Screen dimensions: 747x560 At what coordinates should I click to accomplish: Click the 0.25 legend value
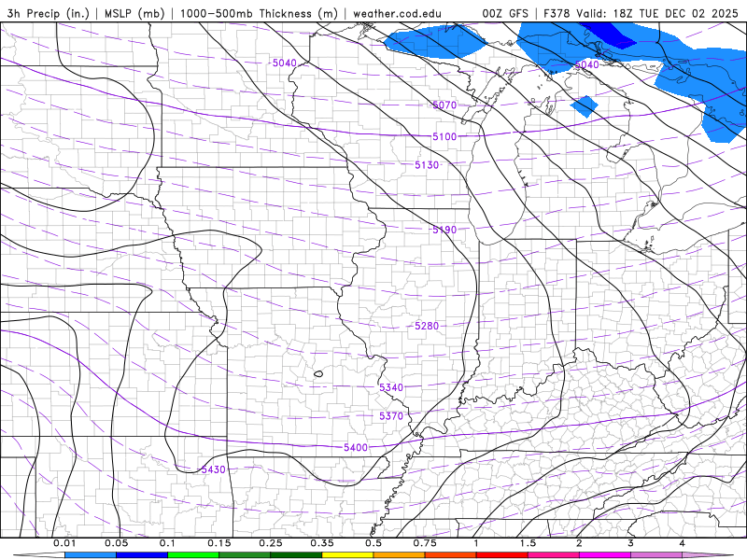pyautogui.click(x=271, y=543)
